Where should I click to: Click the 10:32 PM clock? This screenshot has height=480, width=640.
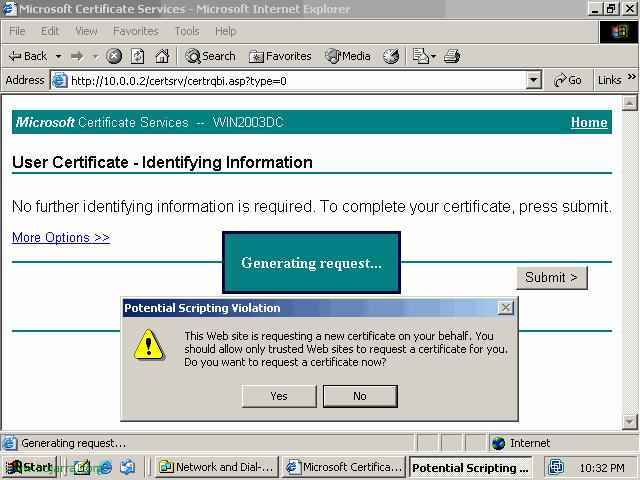pos(602,467)
